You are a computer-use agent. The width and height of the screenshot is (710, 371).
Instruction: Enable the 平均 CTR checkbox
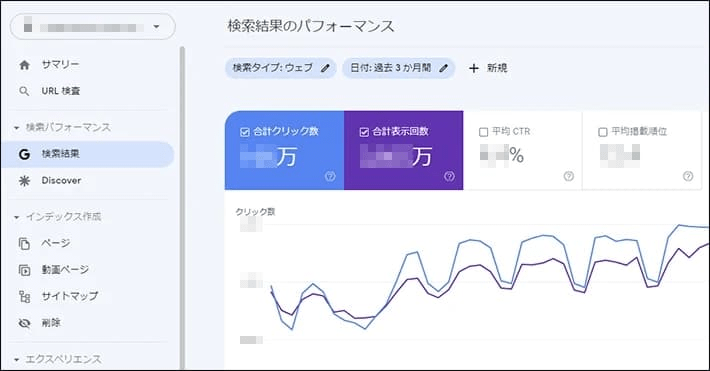[x=483, y=132]
